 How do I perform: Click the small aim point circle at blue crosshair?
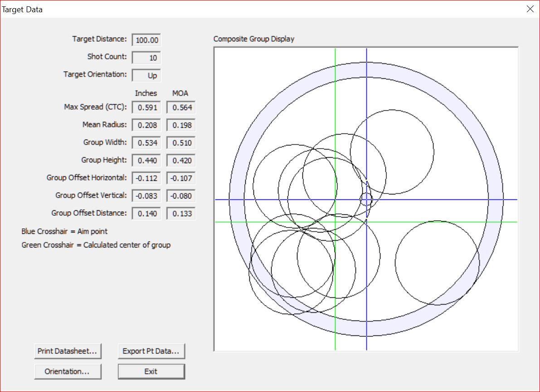[366, 199]
